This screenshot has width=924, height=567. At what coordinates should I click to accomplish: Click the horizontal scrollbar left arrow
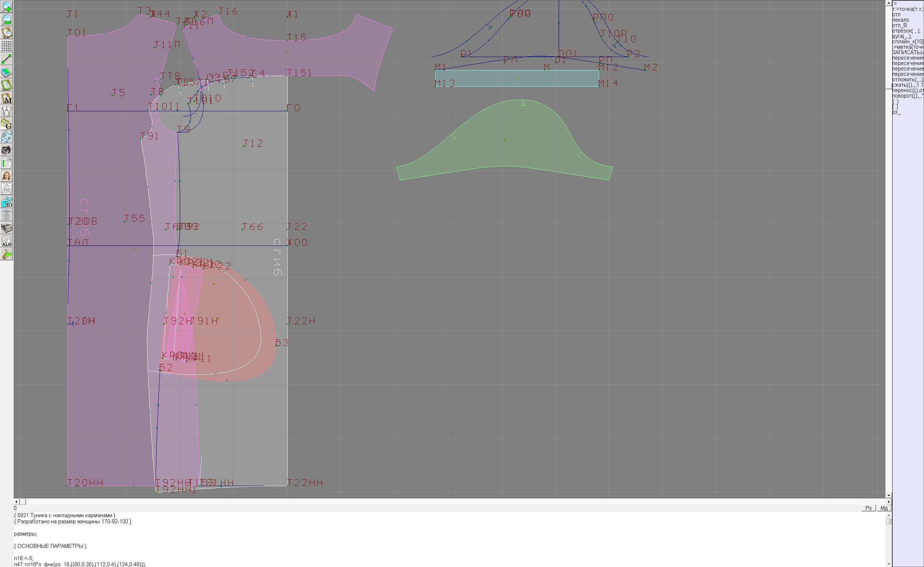point(16,502)
